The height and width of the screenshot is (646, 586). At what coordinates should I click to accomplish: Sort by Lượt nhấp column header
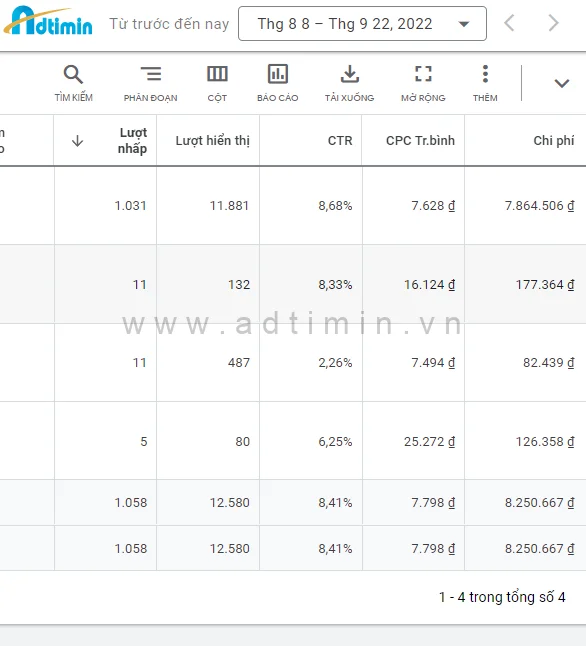click(132, 140)
